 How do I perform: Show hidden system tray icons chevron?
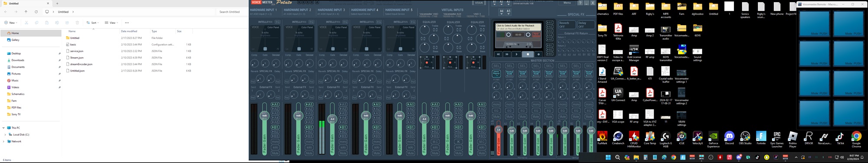point(796,157)
